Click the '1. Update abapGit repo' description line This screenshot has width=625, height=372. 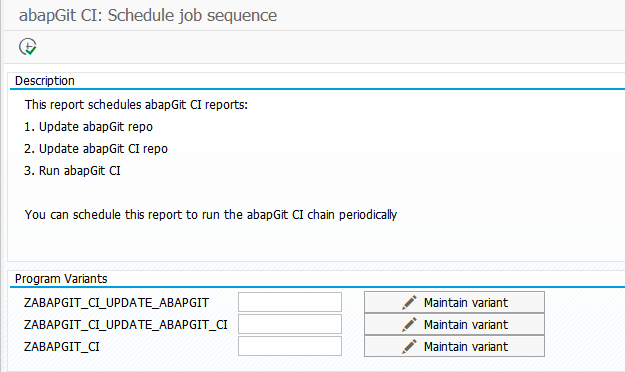coord(88,127)
